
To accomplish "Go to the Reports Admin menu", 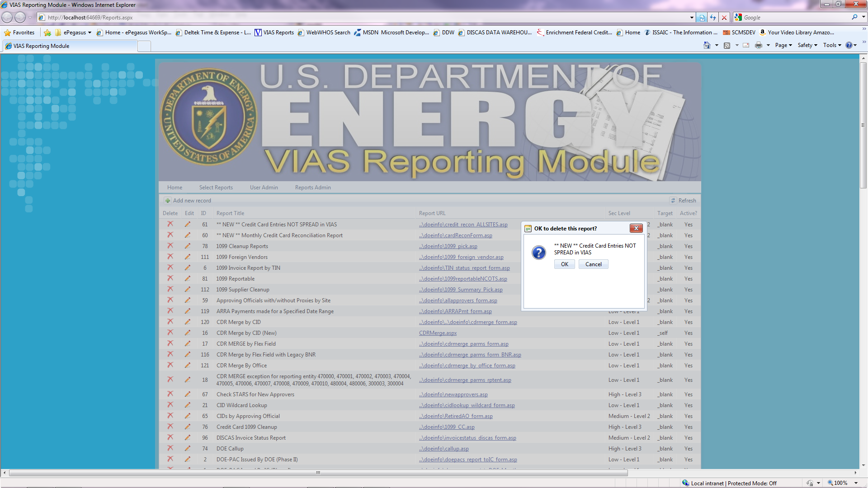I will (x=312, y=188).
